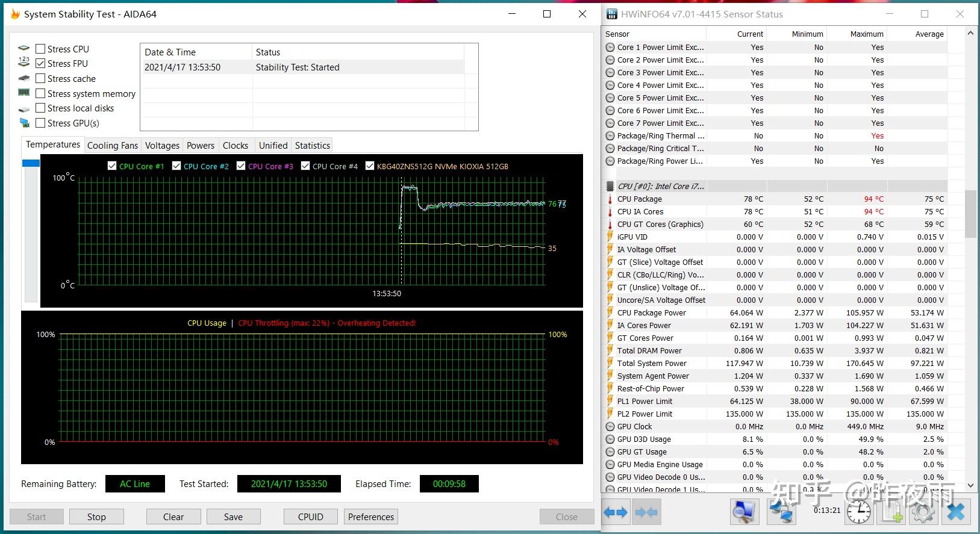The width and height of the screenshot is (980, 534).
Task: Click the circle icon beside Core 1 Power Limit
Action: pyautogui.click(x=610, y=47)
